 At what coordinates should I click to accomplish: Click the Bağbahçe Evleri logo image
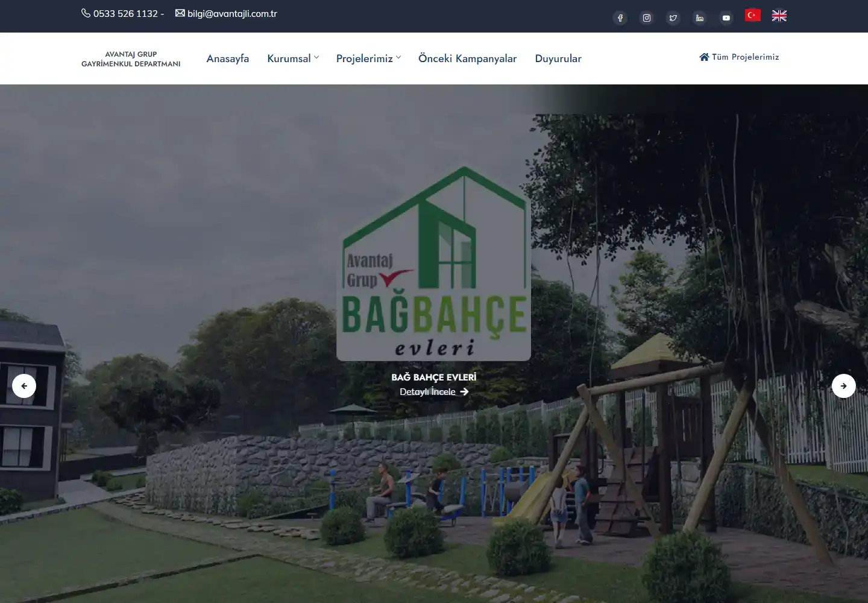(434, 264)
